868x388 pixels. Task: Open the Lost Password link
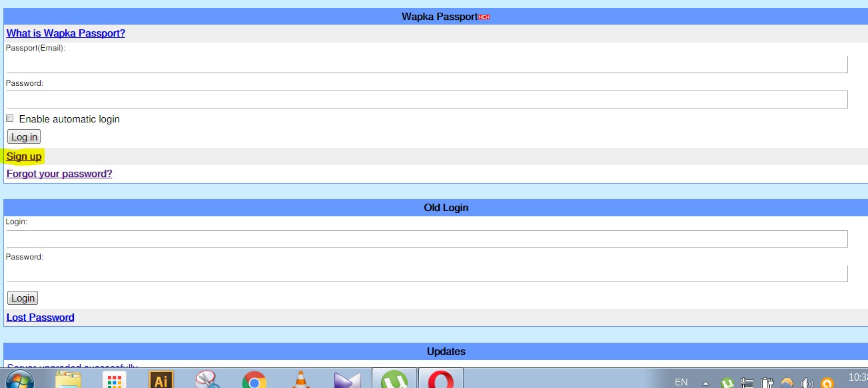point(41,317)
